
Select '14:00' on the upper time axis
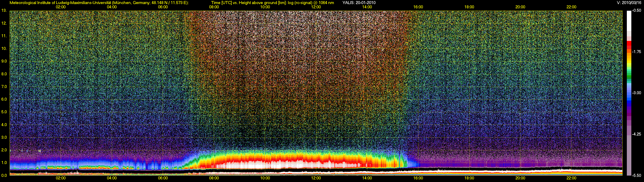click(x=367, y=7)
